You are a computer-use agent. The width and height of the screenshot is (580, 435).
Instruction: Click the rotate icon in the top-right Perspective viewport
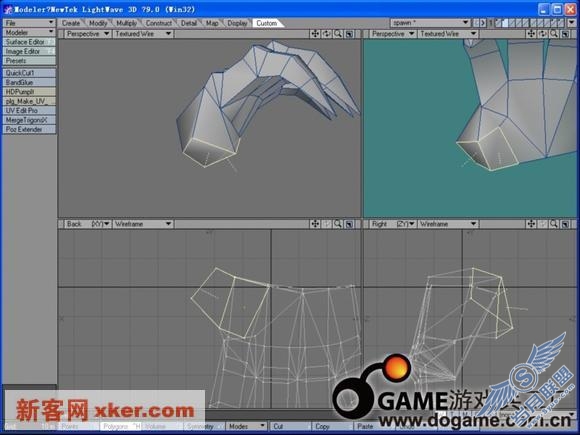click(x=543, y=34)
